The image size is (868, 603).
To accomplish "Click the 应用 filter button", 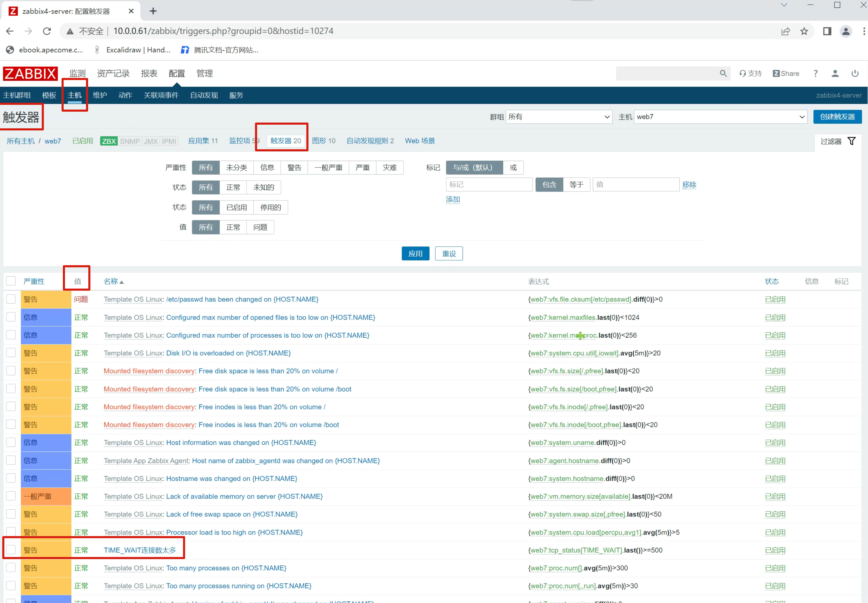I will 415,253.
